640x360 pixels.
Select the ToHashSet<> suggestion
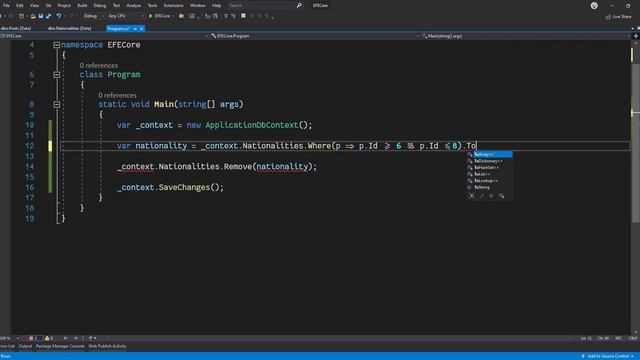coord(489,167)
